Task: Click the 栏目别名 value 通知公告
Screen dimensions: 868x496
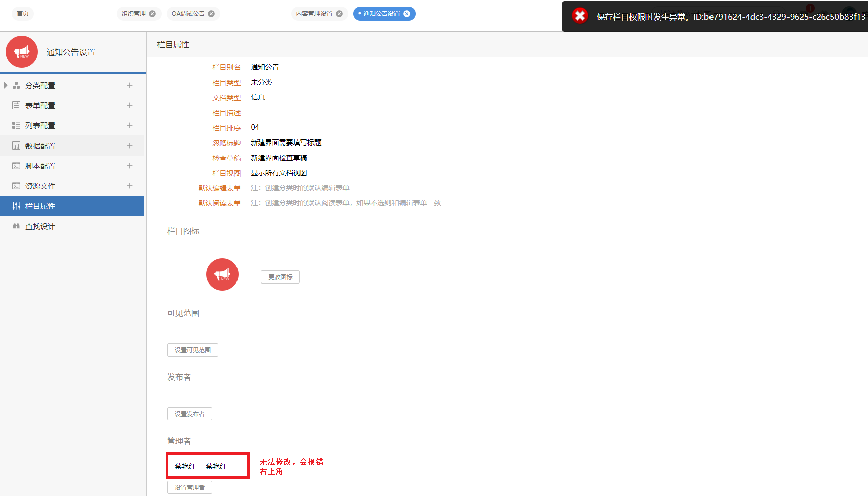Action: 265,67
